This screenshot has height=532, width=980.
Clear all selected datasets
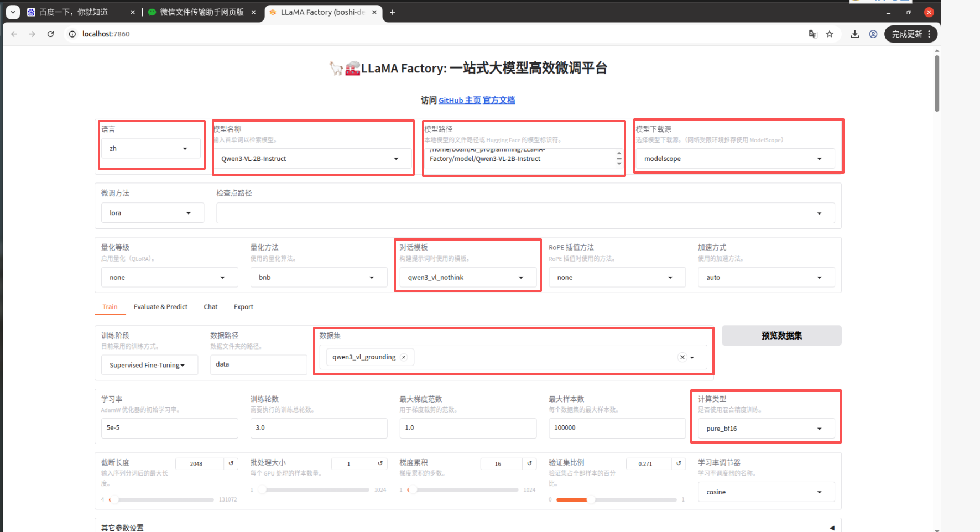682,357
